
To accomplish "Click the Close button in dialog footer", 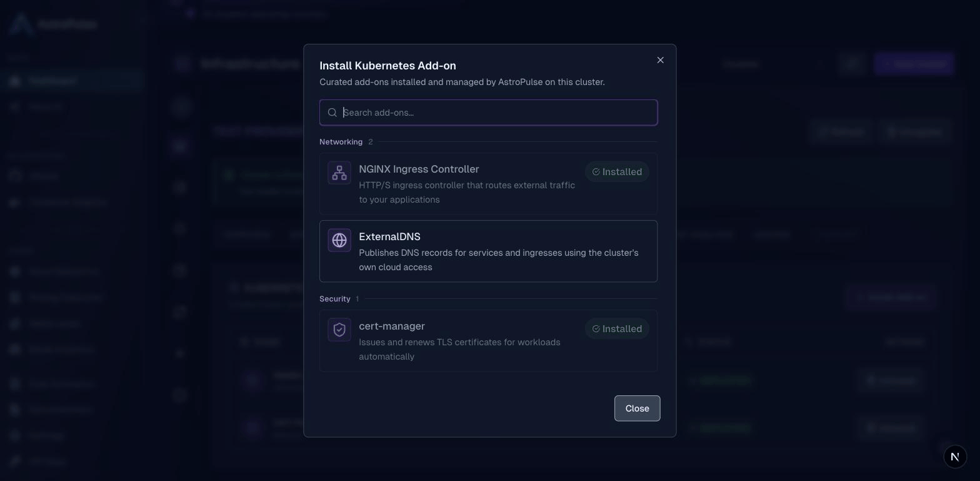I will tap(637, 408).
